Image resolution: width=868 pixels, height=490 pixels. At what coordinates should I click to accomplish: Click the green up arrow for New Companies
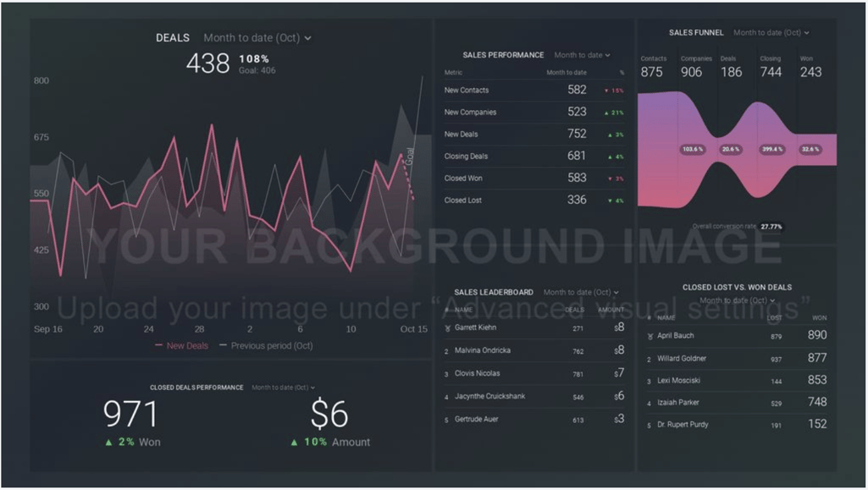(606, 113)
